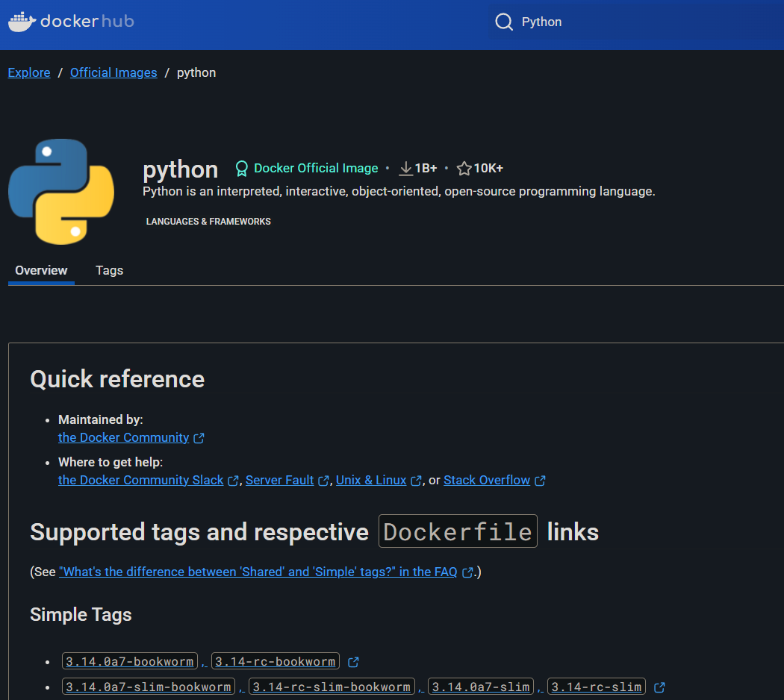Open the Server Fault help link
This screenshot has height=700, width=784.
click(279, 480)
